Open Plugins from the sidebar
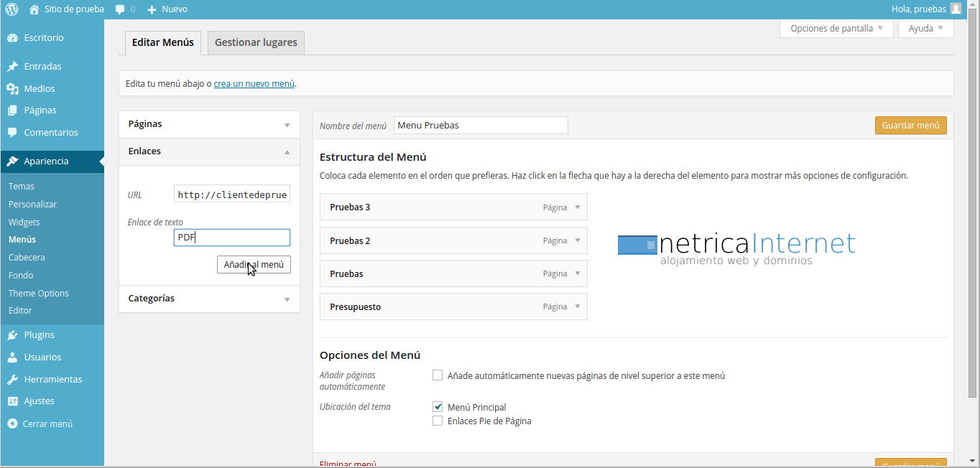The image size is (980, 468). coord(39,335)
